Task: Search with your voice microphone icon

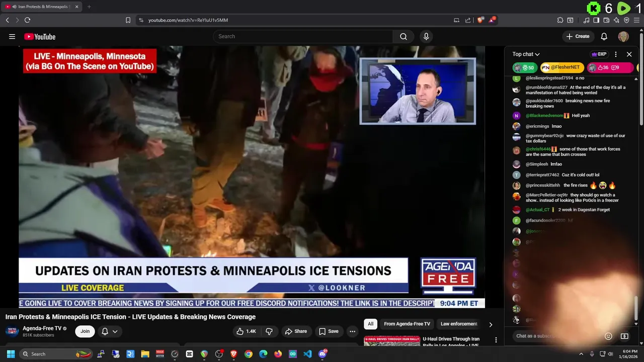Action: pos(426,36)
